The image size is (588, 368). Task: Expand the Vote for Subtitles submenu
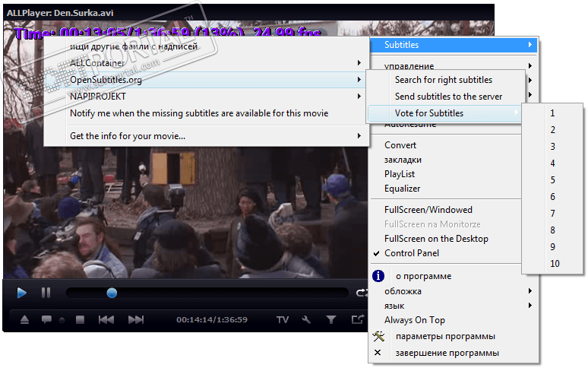(x=444, y=113)
